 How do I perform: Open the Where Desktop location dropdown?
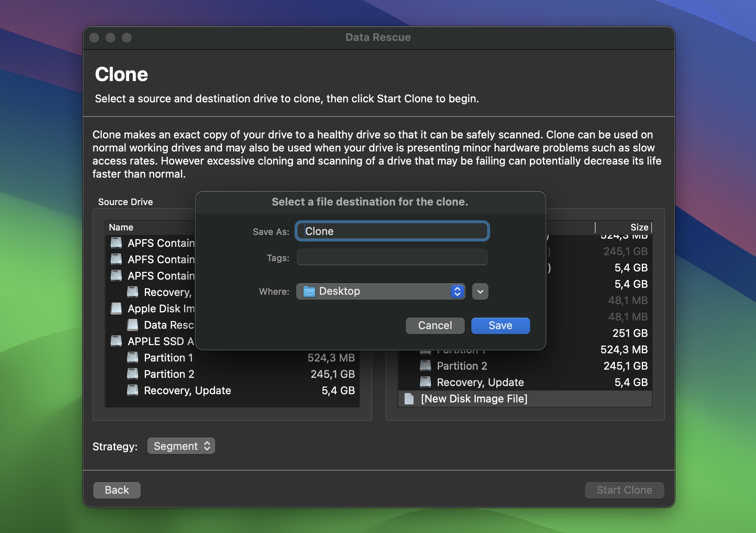point(380,291)
